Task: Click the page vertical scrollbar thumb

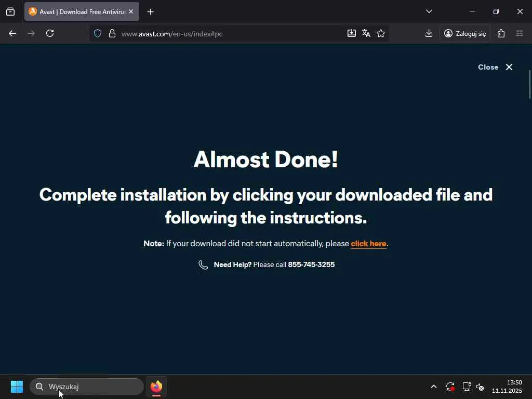Action: point(529,85)
